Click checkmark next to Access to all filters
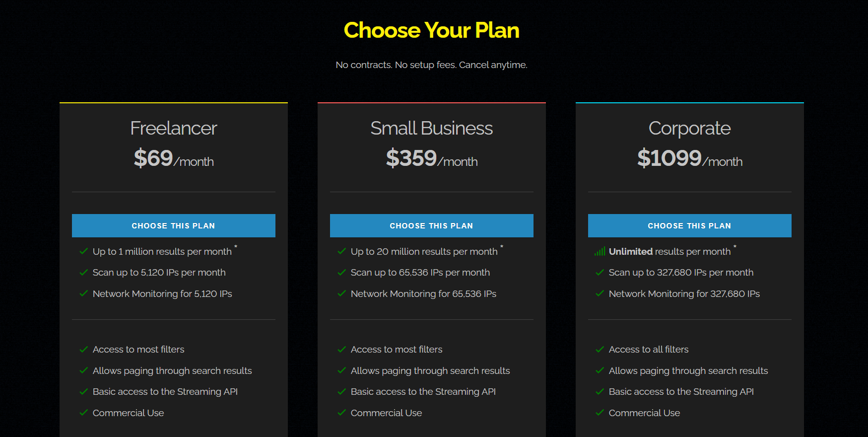 pyautogui.click(x=600, y=349)
